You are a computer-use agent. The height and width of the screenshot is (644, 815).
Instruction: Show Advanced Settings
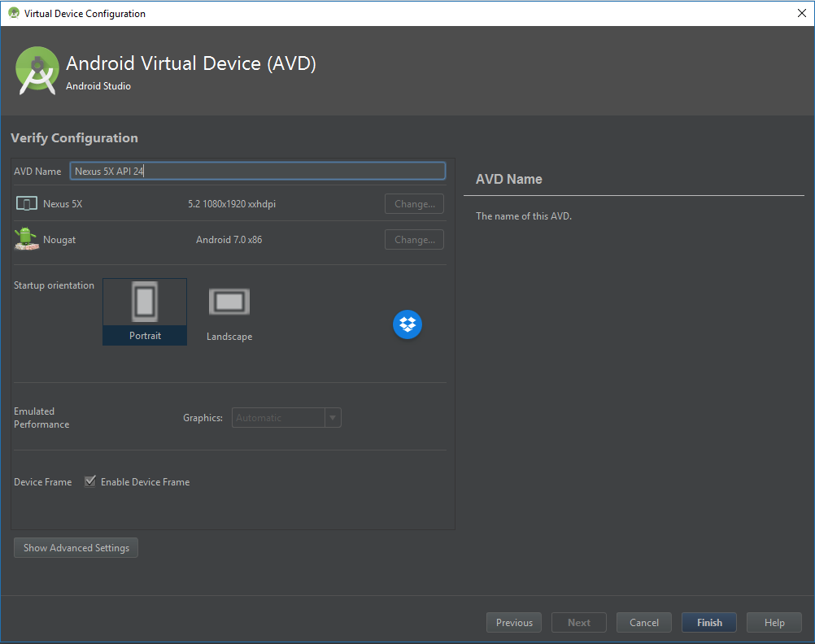(x=76, y=548)
